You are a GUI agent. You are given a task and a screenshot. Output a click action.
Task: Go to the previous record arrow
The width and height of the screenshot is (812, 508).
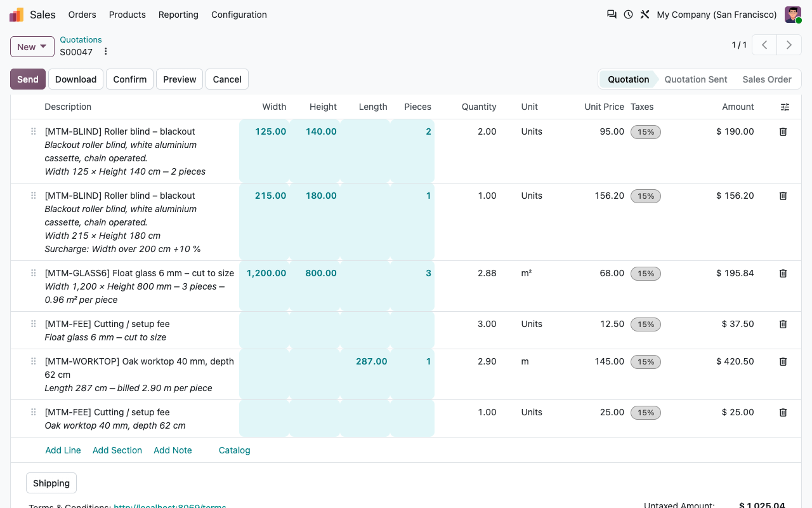(764, 45)
